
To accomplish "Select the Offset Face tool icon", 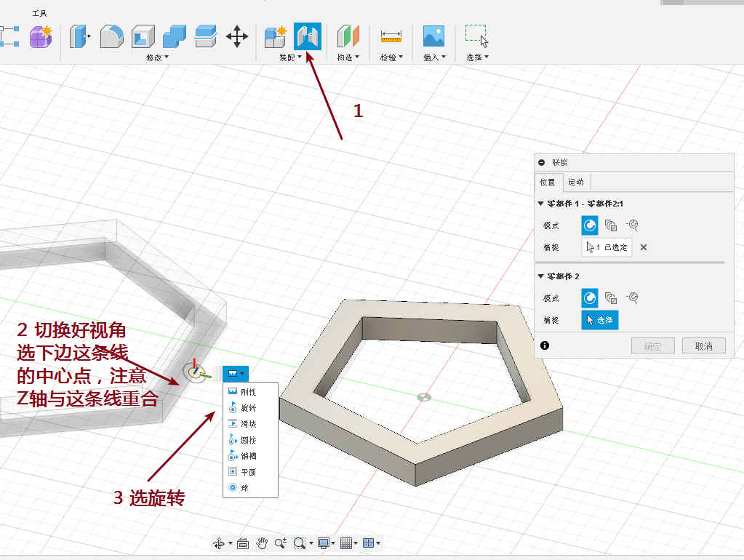I will [x=205, y=36].
